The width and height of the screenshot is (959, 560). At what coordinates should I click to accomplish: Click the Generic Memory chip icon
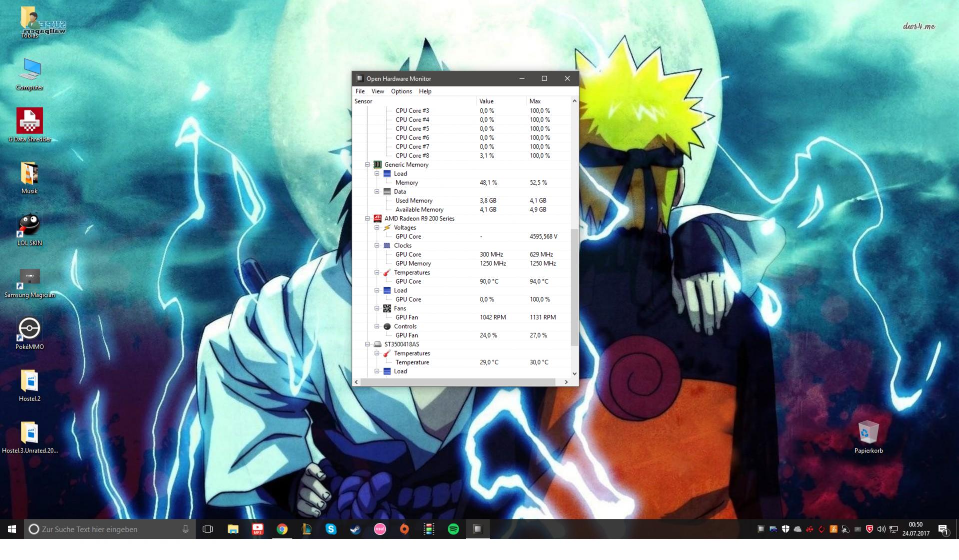pos(378,164)
